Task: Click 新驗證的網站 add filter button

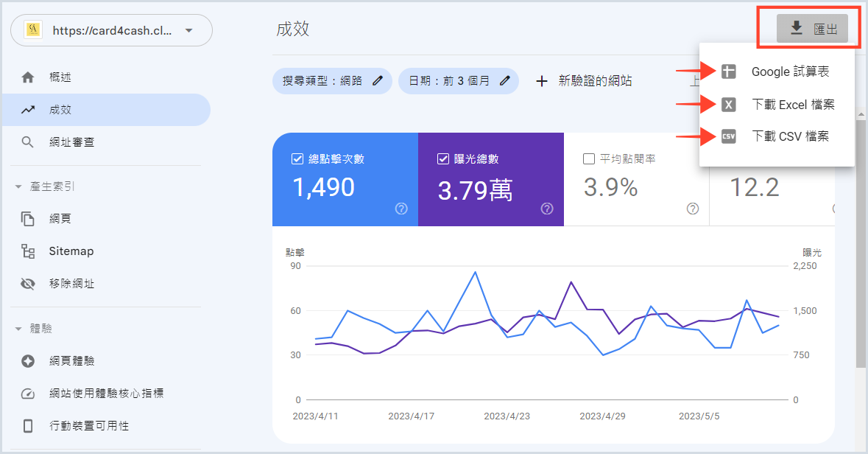Action: click(583, 81)
